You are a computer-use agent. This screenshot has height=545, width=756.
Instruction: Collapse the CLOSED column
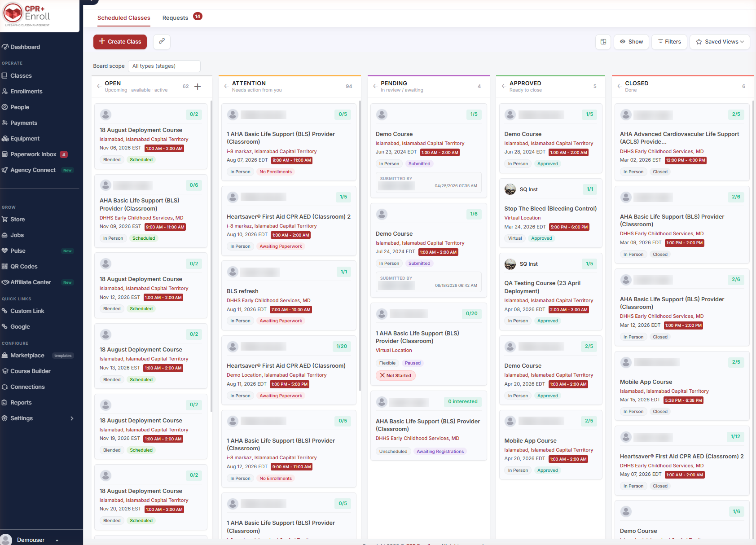(x=620, y=86)
